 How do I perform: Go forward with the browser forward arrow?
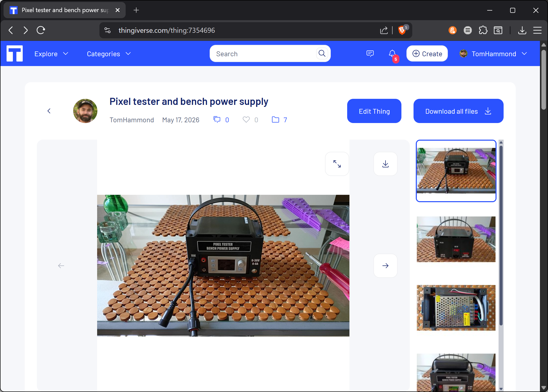coord(25,30)
